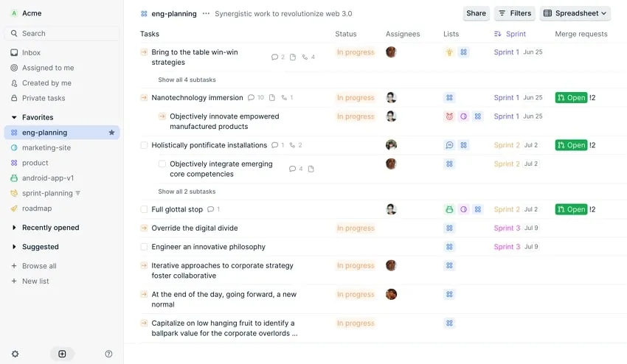Click the comment icon on Nanotechnology immersion
Screen dimensions: 627x364
(x=252, y=97)
